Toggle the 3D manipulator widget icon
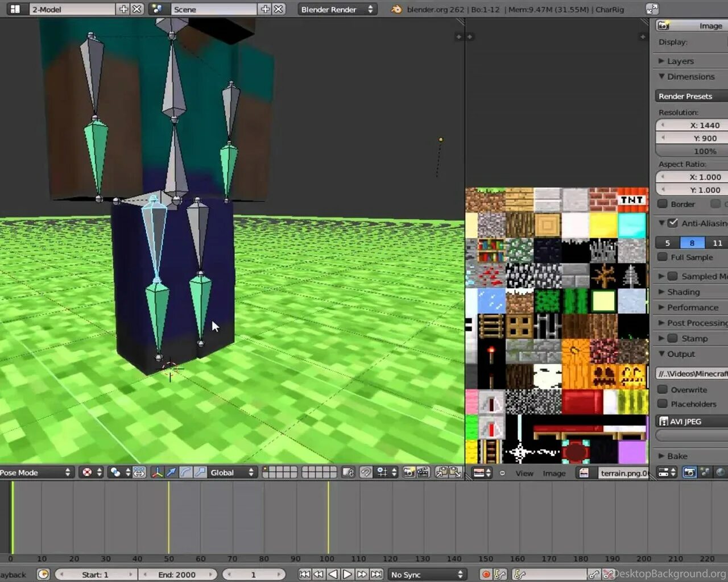Image resolution: width=728 pixels, height=582 pixels. (x=157, y=472)
